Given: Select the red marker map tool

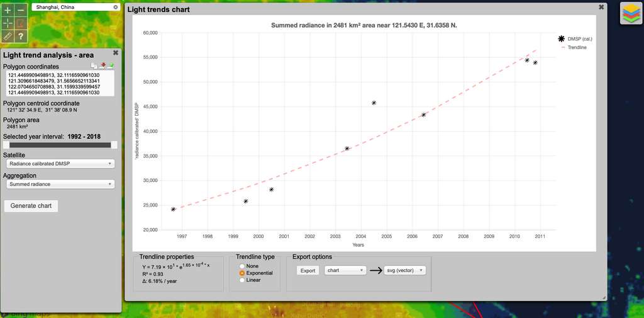Looking at the screenshot, I should click(x=22, y=23).
